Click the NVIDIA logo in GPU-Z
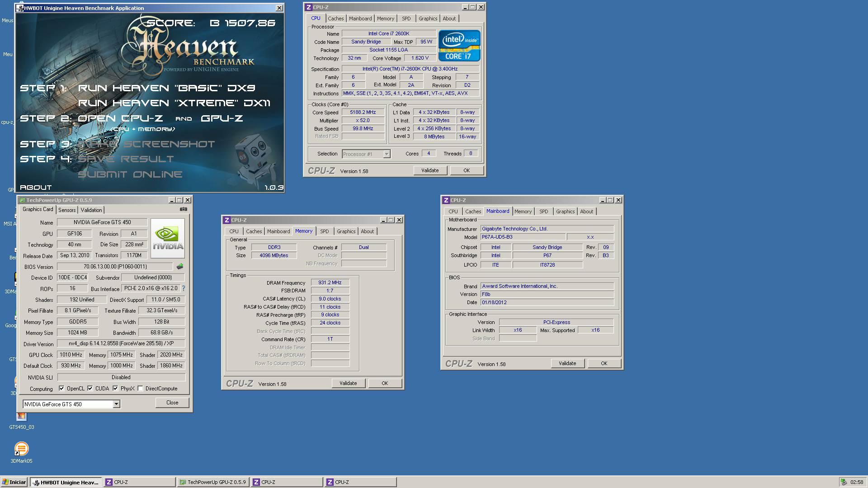Screen dimensions: 868x488 (168, 239)
